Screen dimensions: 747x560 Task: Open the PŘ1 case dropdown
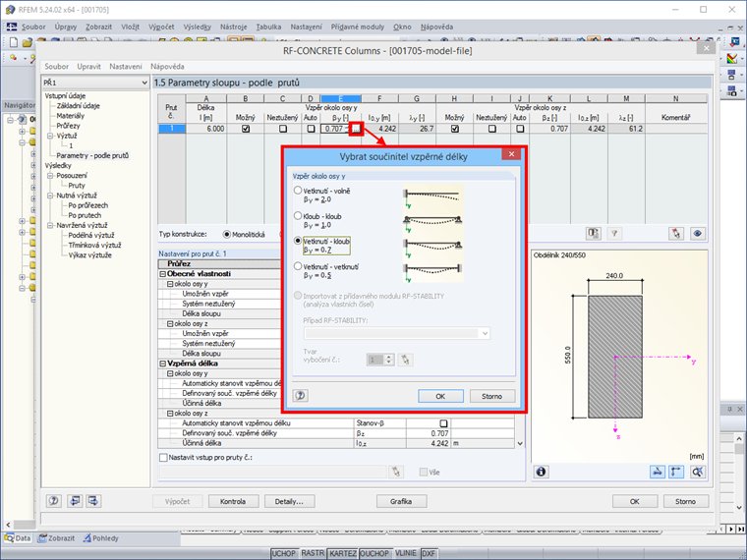tap(95, 83)
